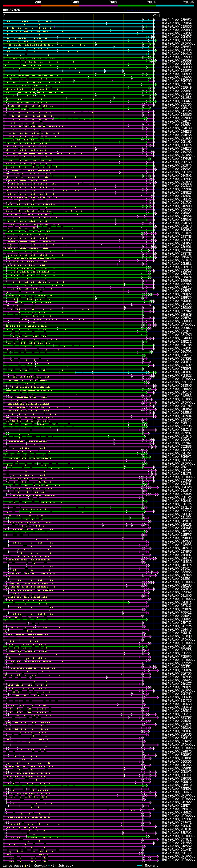Viewport: 197px width, 868px height.
Task: Click the purple ~60% identity color bar
Action: [98, 6]
